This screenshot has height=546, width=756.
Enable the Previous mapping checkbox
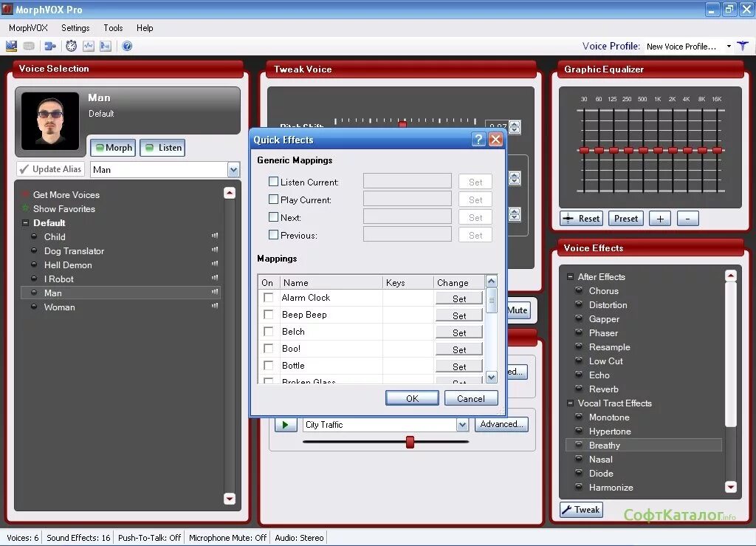coord(273,235)
